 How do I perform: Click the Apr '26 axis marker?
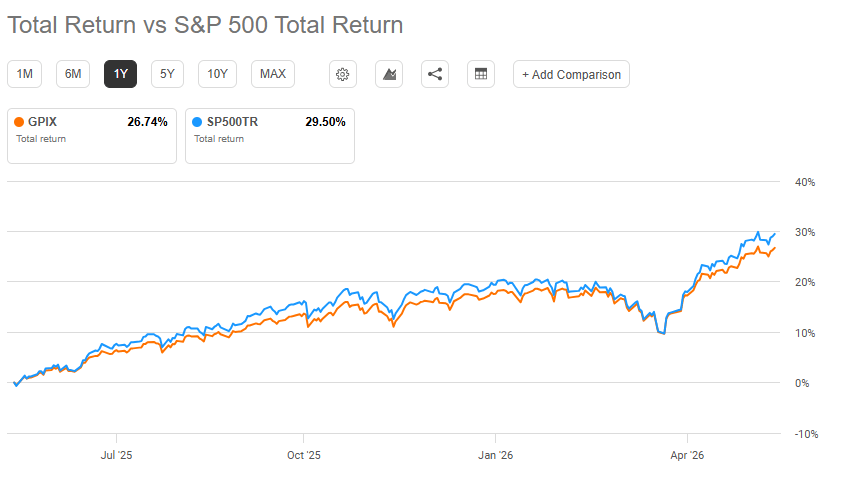pos(687,455)
